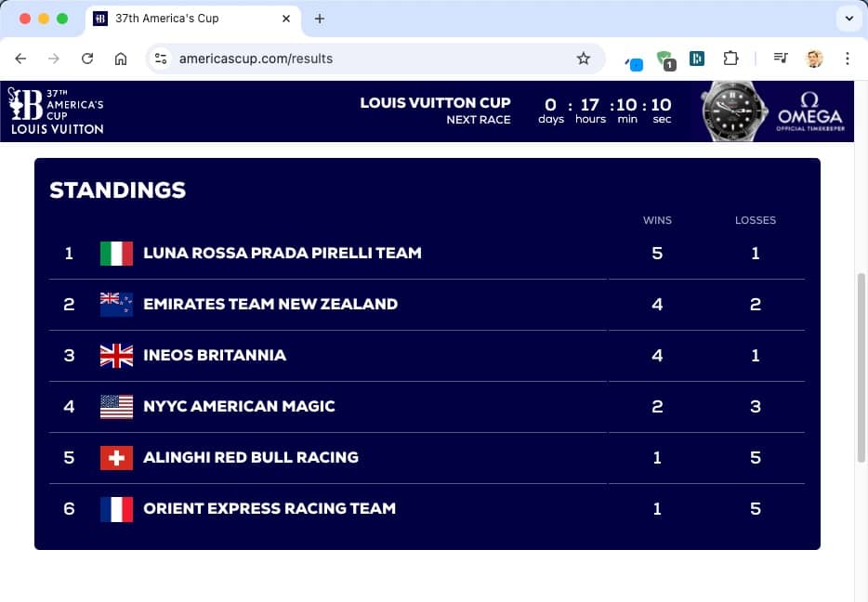Expand the tab search dropdown arrow
The image size is (868, 602).
point(848,19)
